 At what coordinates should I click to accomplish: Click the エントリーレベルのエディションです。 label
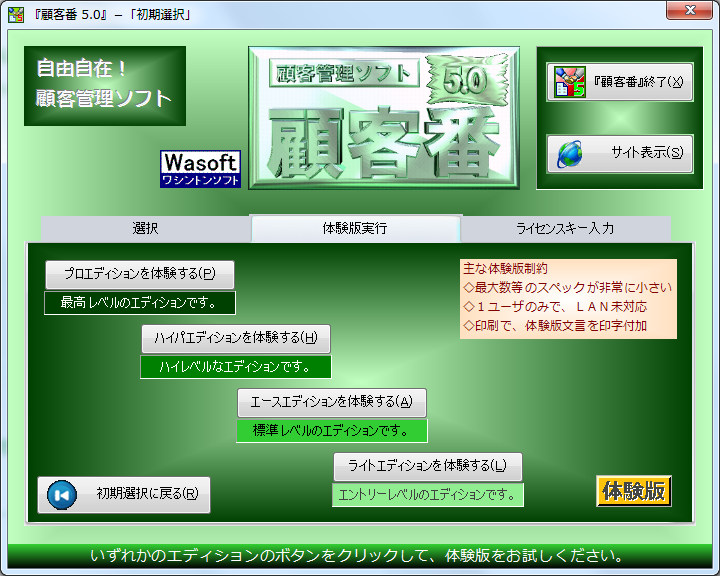coord(428,495)
